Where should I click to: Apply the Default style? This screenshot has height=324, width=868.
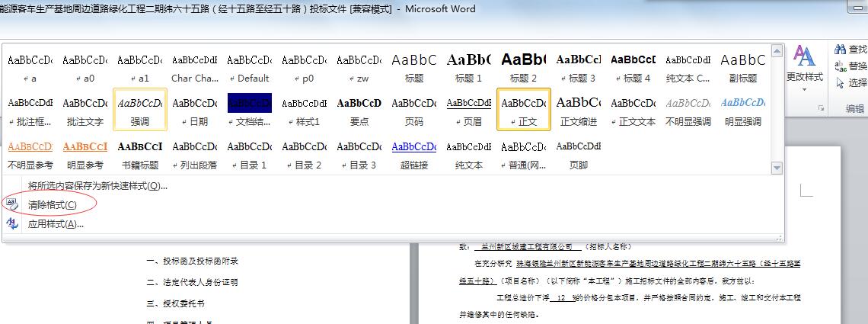pos(250,66)
